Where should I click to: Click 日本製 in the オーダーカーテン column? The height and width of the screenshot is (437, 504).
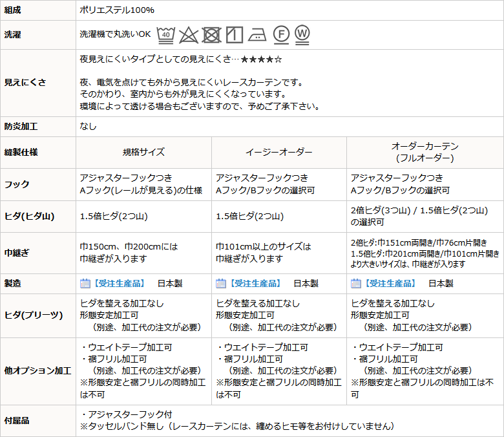[x=441, y=284]
